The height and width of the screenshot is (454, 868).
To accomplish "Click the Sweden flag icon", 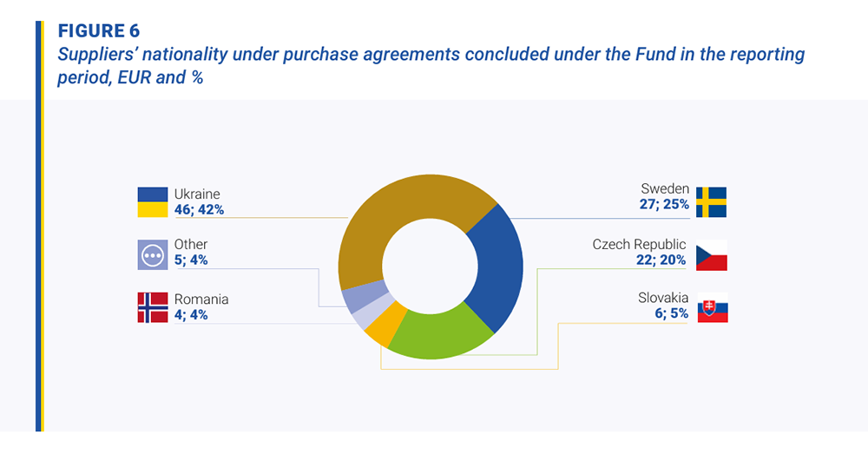I will coord(712,201).
